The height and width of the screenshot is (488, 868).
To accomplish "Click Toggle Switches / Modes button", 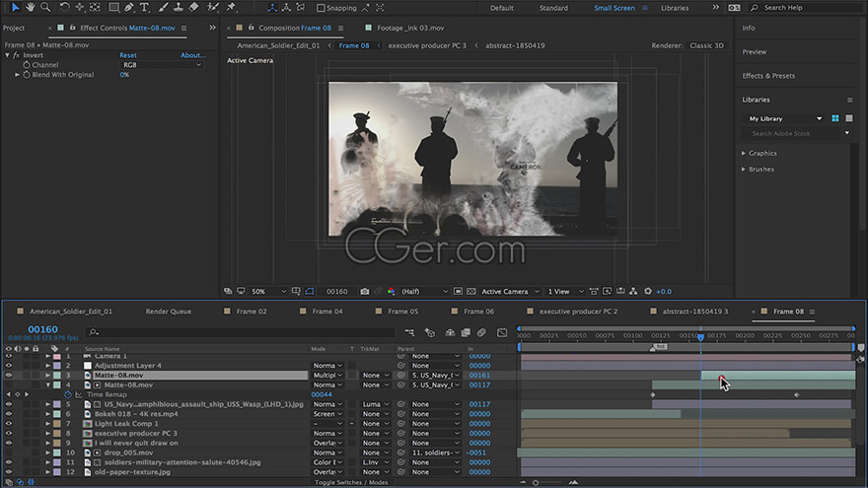I will (351, 482).
